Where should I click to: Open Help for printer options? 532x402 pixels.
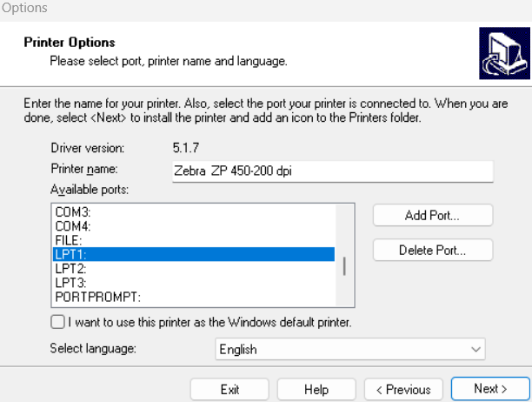[316, 389]
